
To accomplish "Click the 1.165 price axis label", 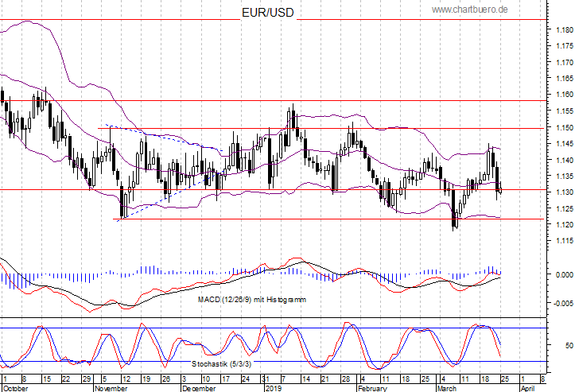I will pos(565,79).
